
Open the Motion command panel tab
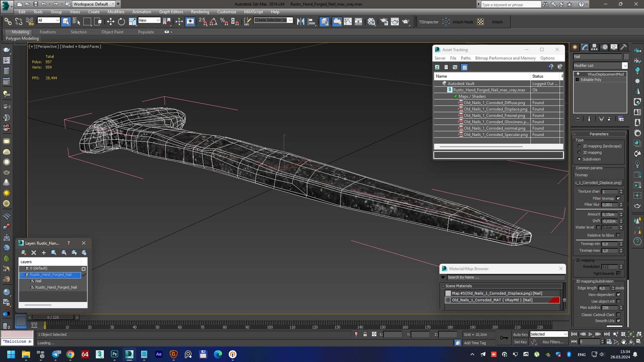tap(604, 47)
